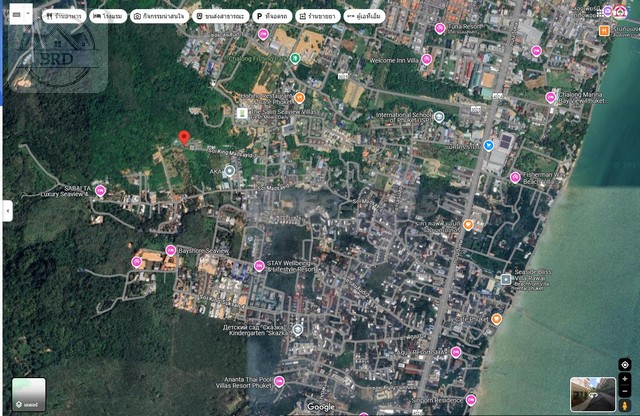Open Cafe Phuket orange coffee pin
Viewport: 640px width, 416px height.
coord(496,318)
